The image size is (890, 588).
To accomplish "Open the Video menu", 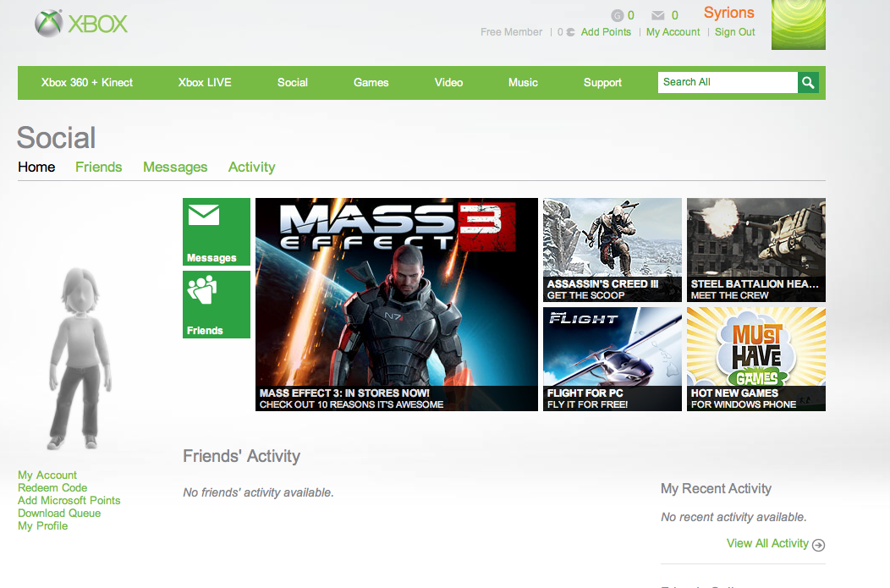I will point(449,83).
